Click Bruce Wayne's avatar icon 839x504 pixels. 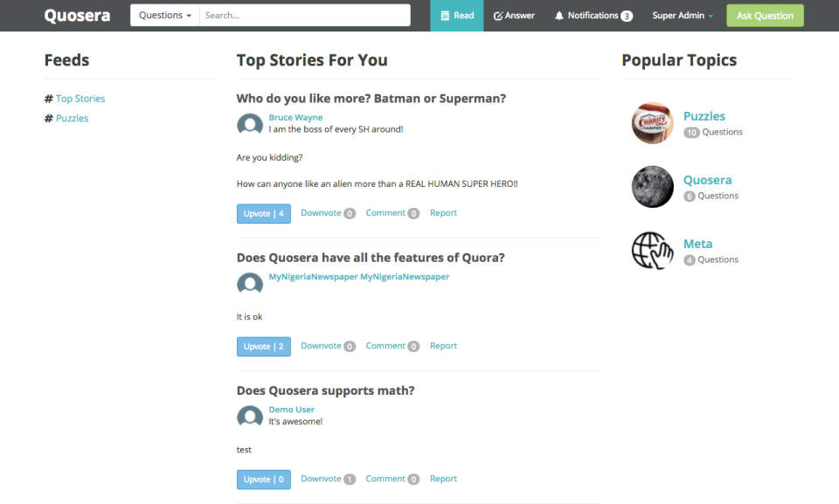[x=249, y=124]
